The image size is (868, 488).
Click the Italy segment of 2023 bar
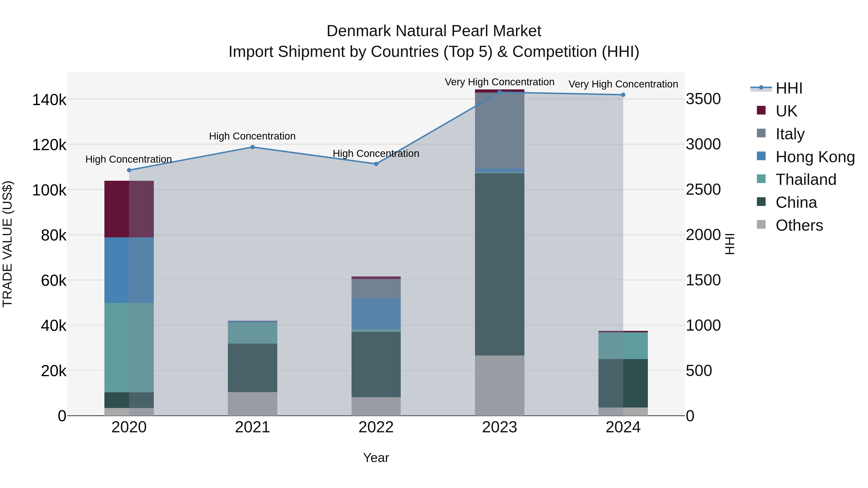[x=500, y=130]
